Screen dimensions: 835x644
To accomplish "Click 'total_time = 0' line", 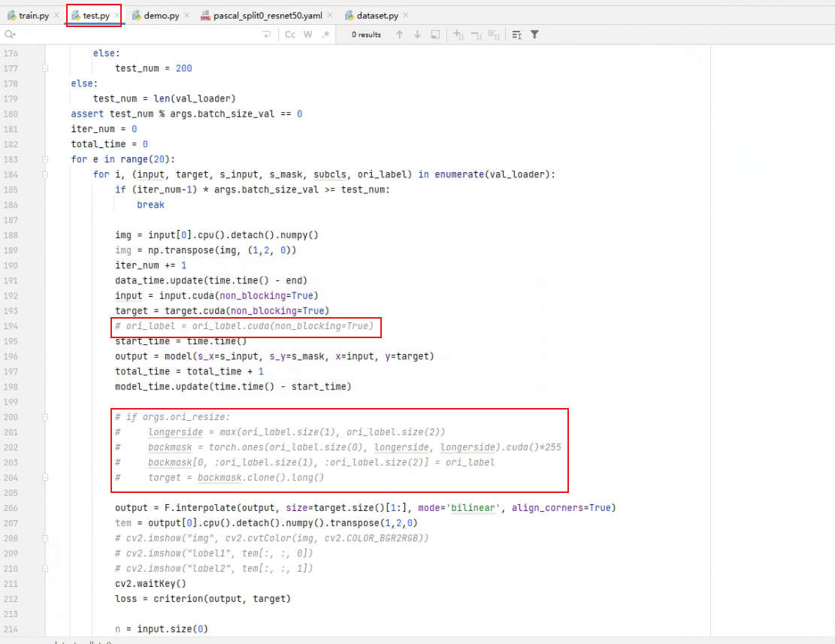I will pos(109,144).
